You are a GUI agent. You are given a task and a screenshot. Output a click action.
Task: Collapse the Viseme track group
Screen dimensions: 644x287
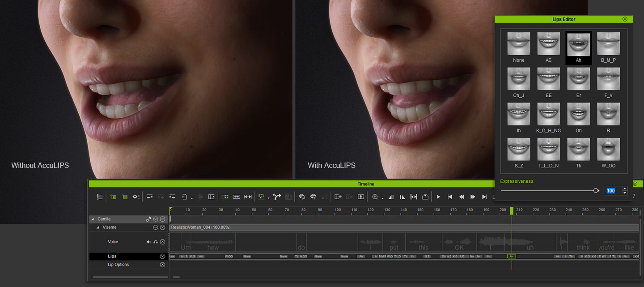click(x=98, y=227)
